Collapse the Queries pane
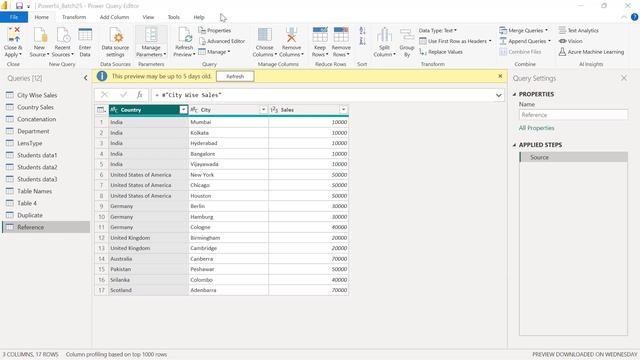Image resolution: width=640 pixels, height=360 pixels. 85,78
